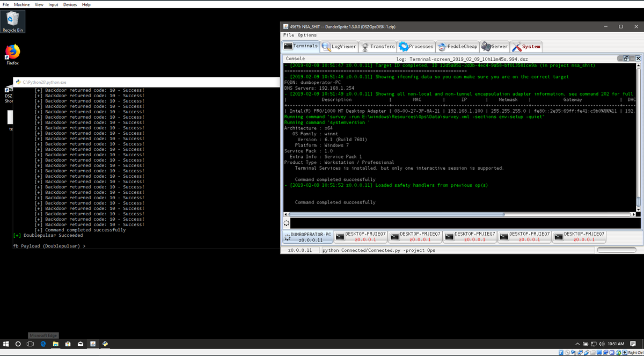Click VirtualBox USB devices indicator
The image size is (644, 356).
(587, 353)
